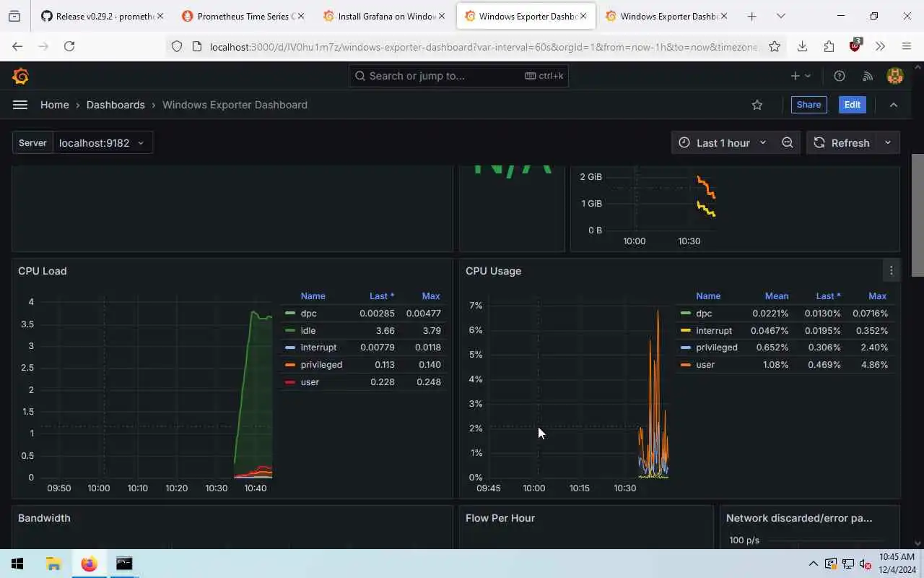Open Command Prompt from taskbar
The height and width of the screenshot is (578, 924).
124,564
